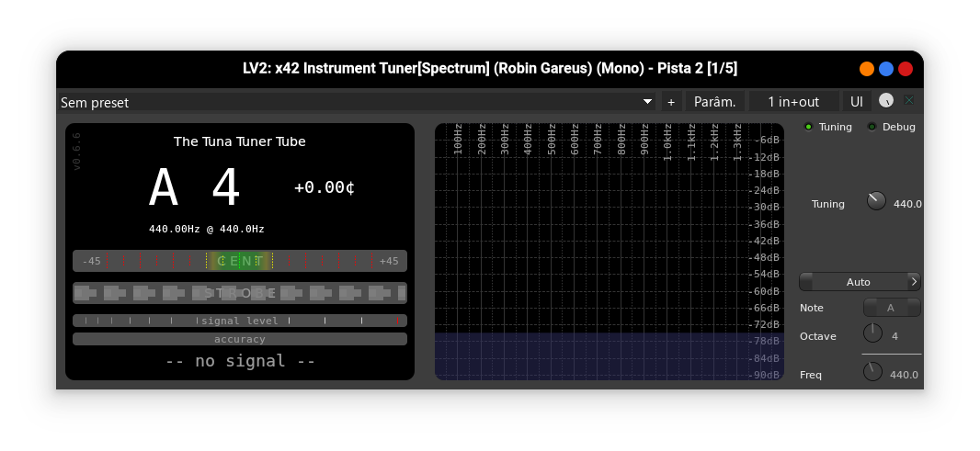Click the orange window button

coord(866,69)
